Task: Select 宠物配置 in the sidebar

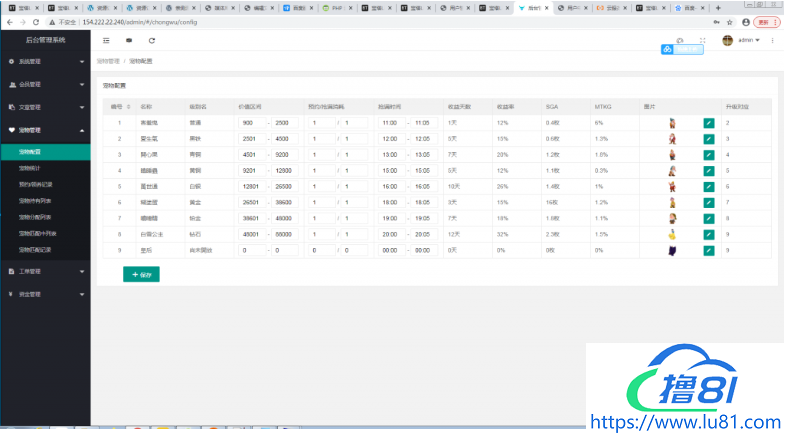Action: pyautogui.click(x=30, y=152)
